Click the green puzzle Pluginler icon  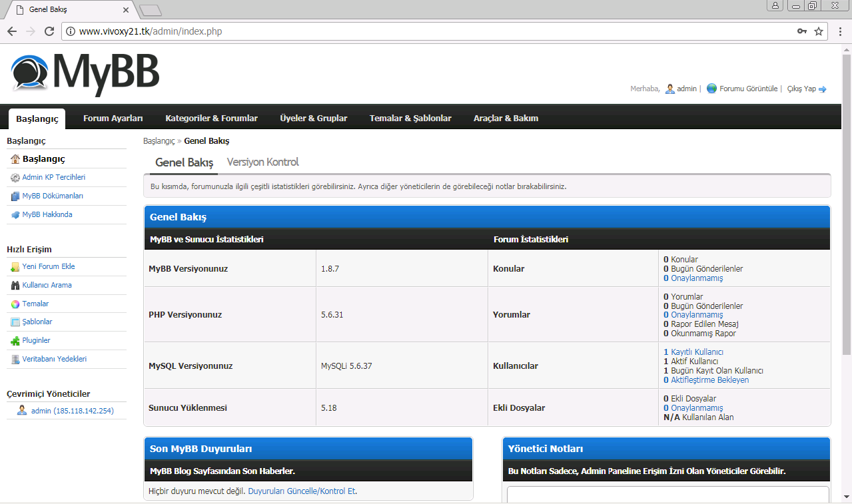(15, 341)
